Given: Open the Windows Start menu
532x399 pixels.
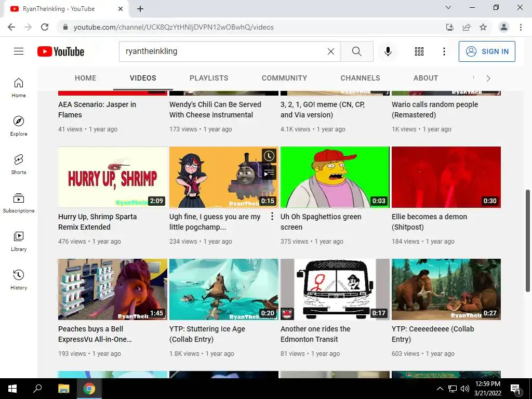Looking at the screenshot, I should pos(12,389).
